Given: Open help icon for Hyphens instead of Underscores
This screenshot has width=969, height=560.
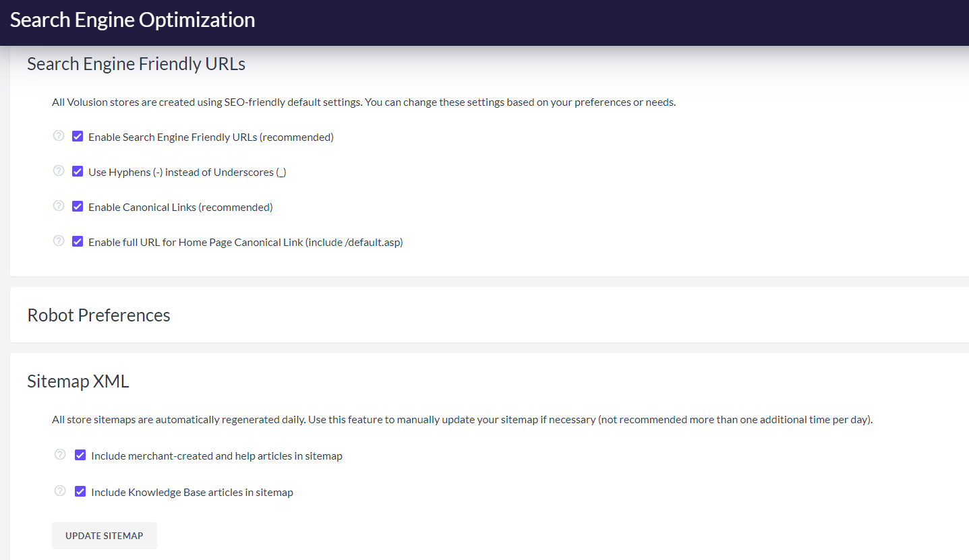Looking at the screenshot, I should pos(59,171).
